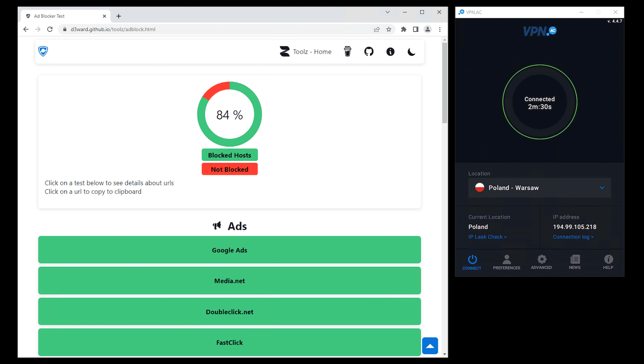Click the shield logo in the page header
Image resolution: width=644 pixels, height=364 pixels.
(43, 51)
